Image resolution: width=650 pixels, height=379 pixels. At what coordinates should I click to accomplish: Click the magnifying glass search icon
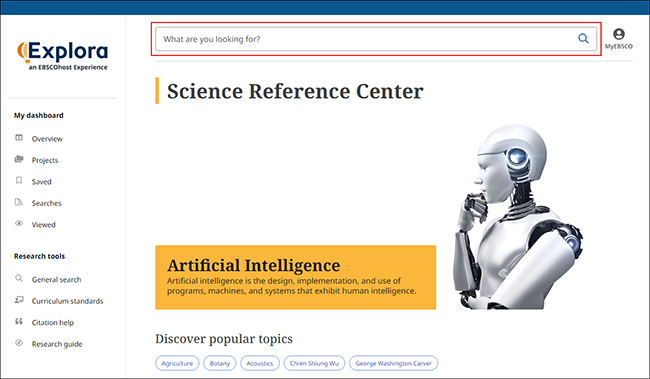[x=583, y=39]
